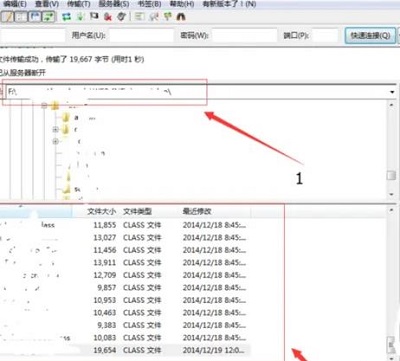This screenshot has height=361, width=400.
Task: Click the reconnect to last server icon
Action: 121,17
